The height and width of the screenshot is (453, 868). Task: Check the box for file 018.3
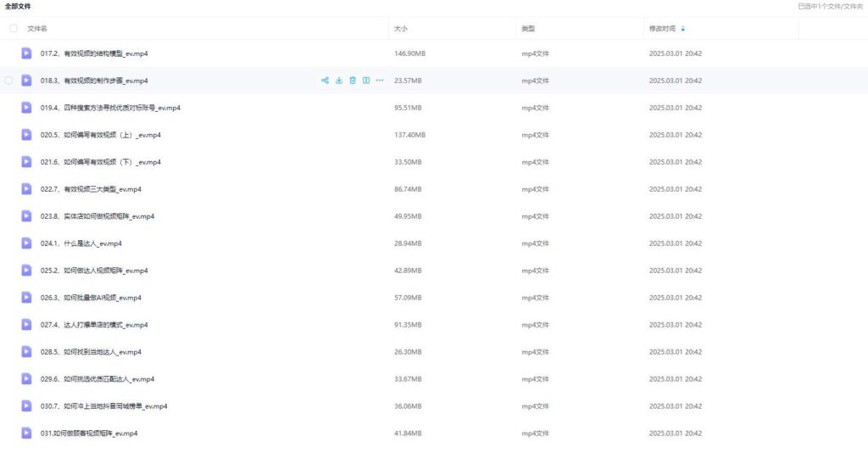tap(9, 81)
